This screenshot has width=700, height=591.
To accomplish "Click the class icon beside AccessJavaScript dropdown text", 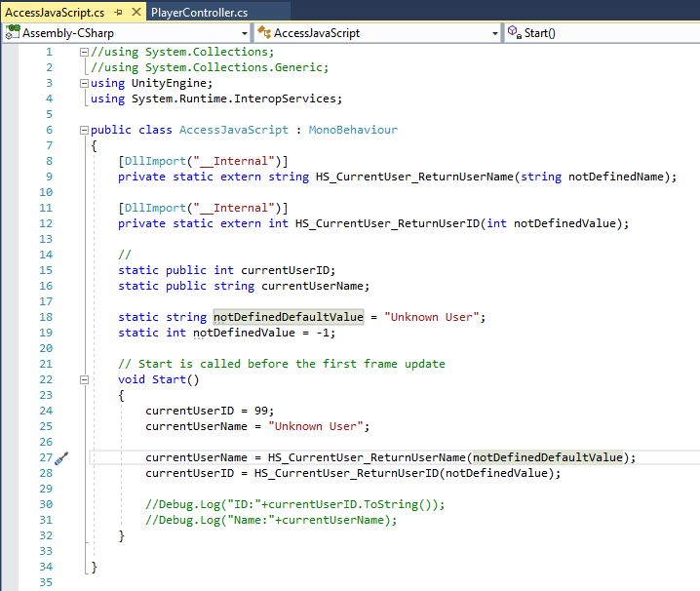I will (x=264, y=32).
